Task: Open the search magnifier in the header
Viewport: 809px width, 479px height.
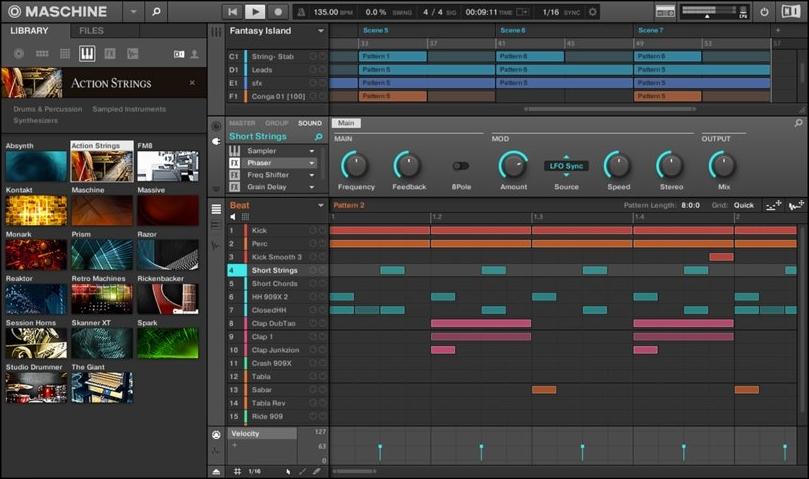Action: pos(156,12)
